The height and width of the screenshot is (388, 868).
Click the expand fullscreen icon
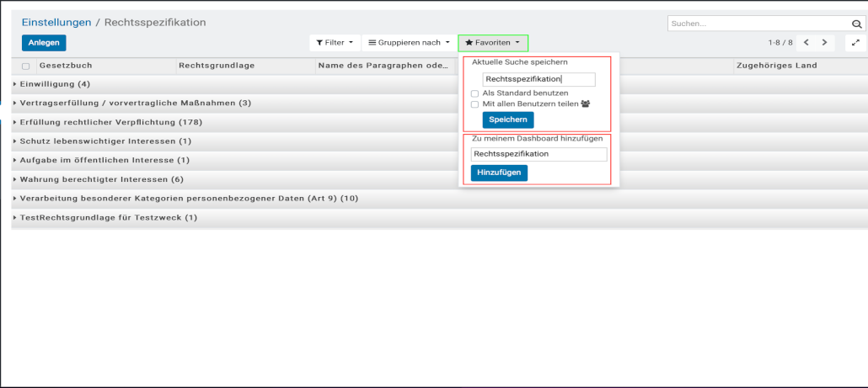855,43
